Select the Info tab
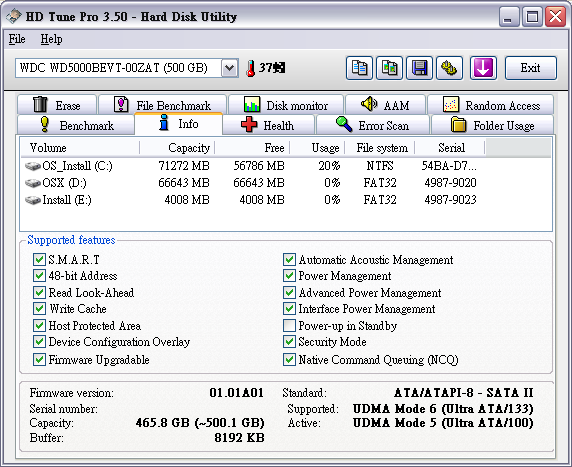Image resolution: width=572 pixels, height=467 pixels. tap(178, 124)
